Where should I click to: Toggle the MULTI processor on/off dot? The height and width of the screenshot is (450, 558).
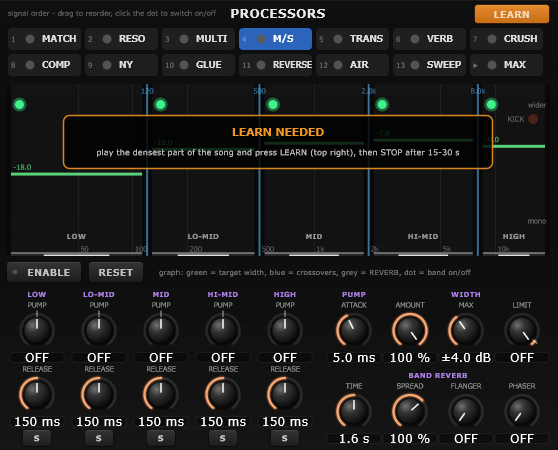coord(184,39)
